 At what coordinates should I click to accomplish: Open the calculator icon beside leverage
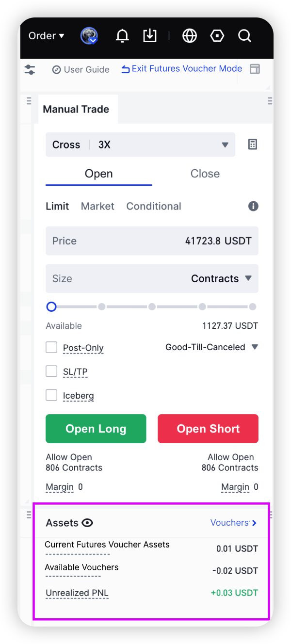click(x=253, y=145)
